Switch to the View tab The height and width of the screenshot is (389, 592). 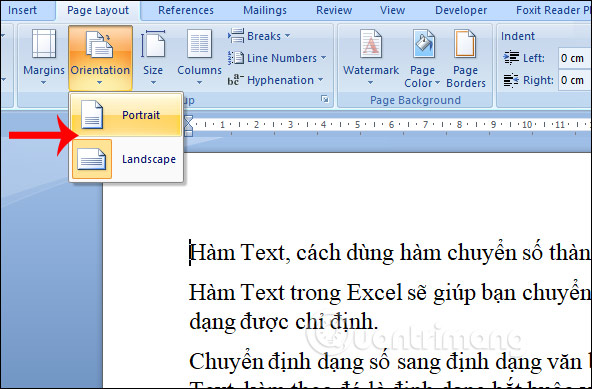coord(392,10)
